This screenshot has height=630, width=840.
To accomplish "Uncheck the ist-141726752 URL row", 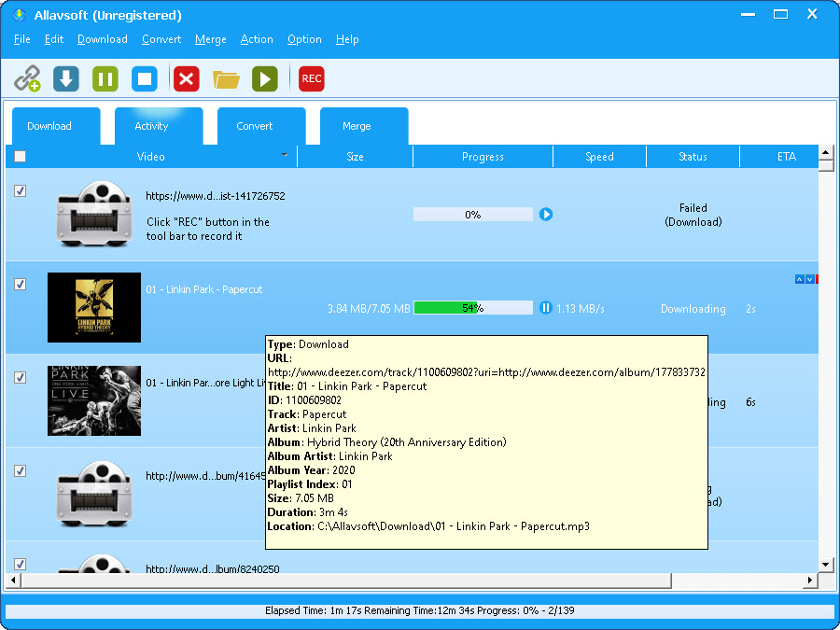I will [x=20, y=190].
